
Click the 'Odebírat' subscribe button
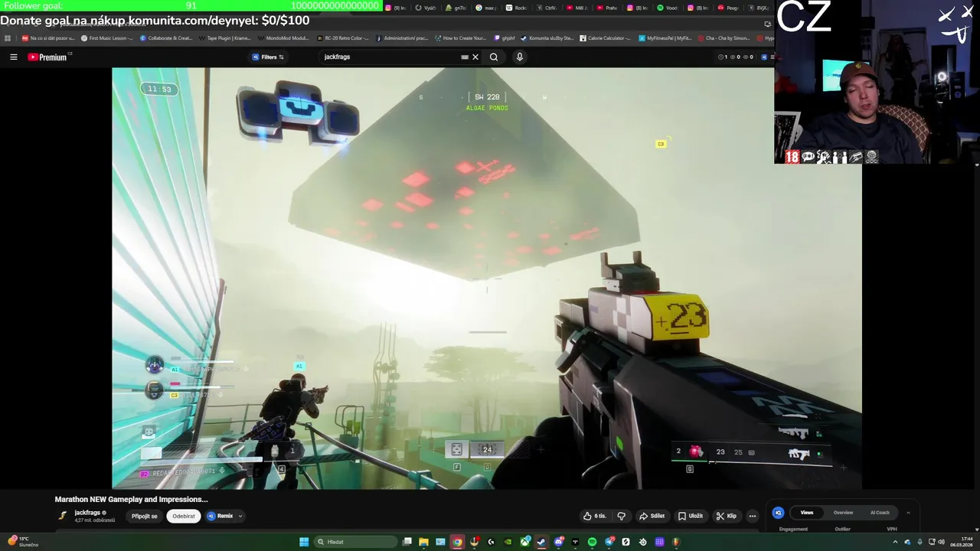(x=184, y=516)
